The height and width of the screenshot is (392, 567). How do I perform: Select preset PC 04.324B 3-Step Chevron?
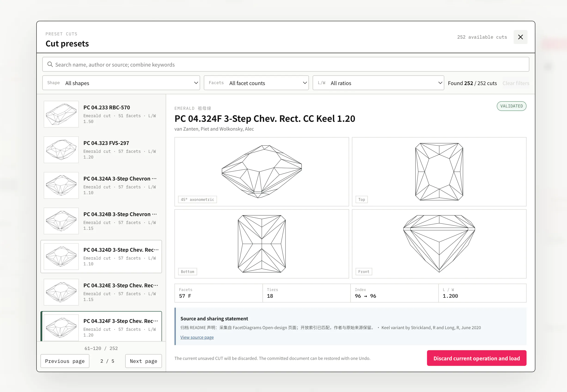[x=101, y=221]
